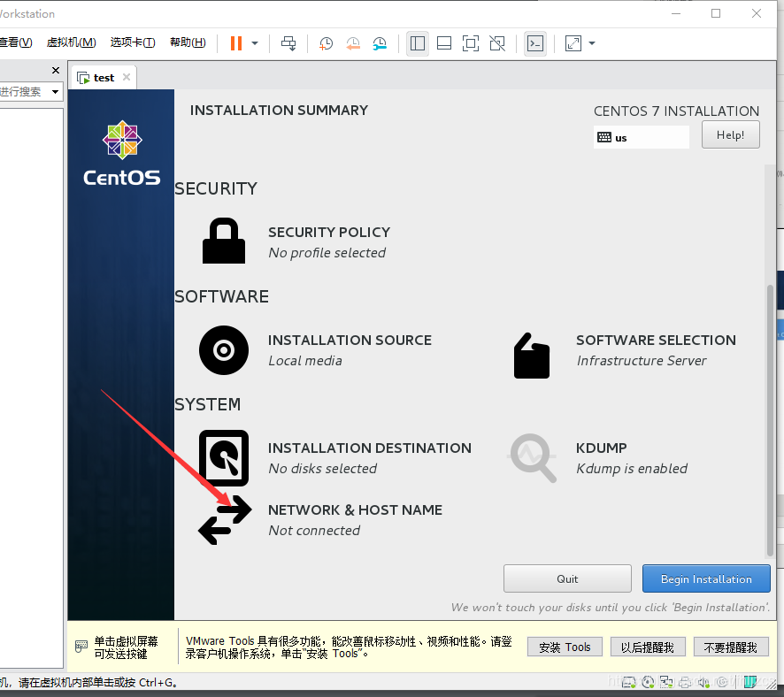Revert to the previous snapshot
This screenshot has width=784, height=697.
click(353, 43)
